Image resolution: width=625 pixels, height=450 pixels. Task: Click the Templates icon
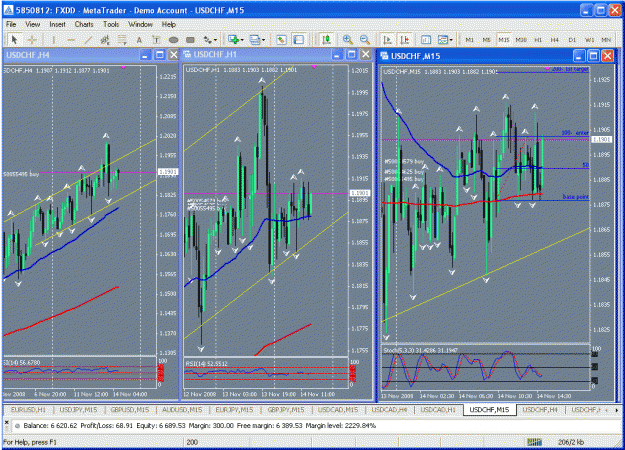point(442,39)
